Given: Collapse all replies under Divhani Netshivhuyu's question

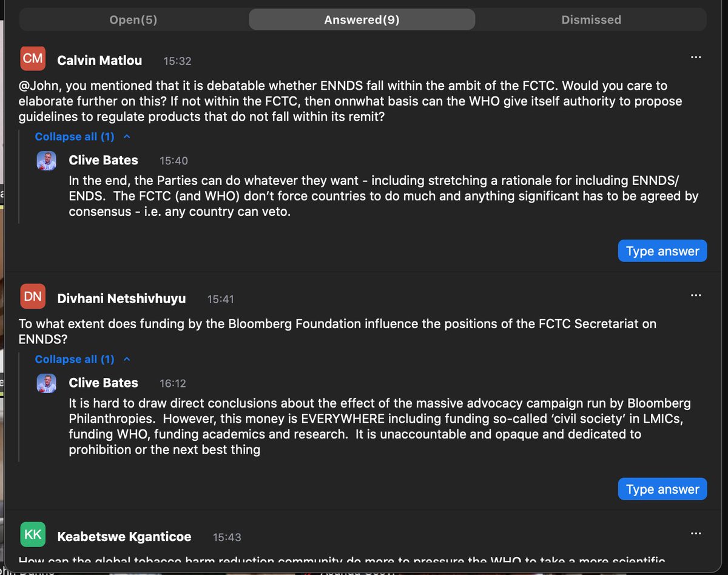Looking at the screenshot, I should 75,359.
